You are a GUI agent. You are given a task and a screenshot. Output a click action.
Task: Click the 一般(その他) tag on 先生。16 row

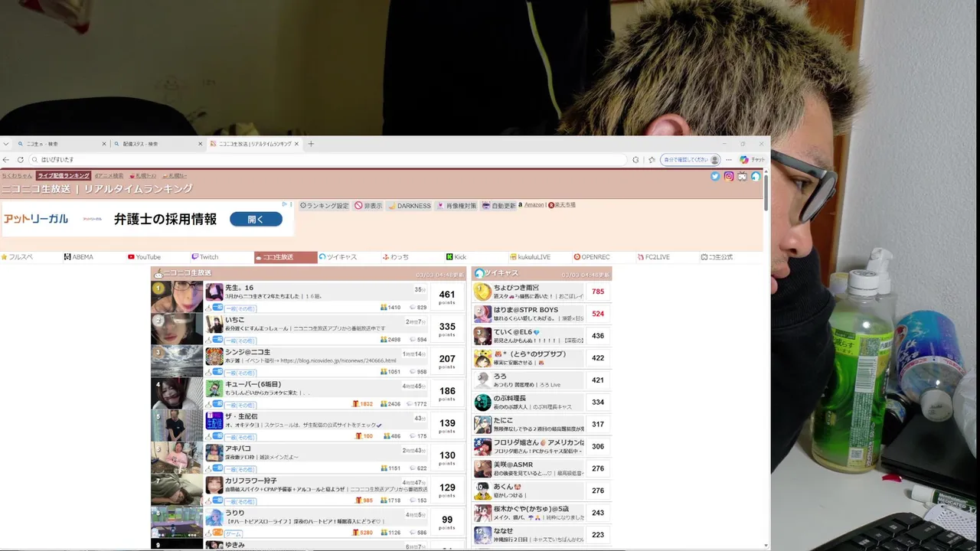tap(240, 308)
